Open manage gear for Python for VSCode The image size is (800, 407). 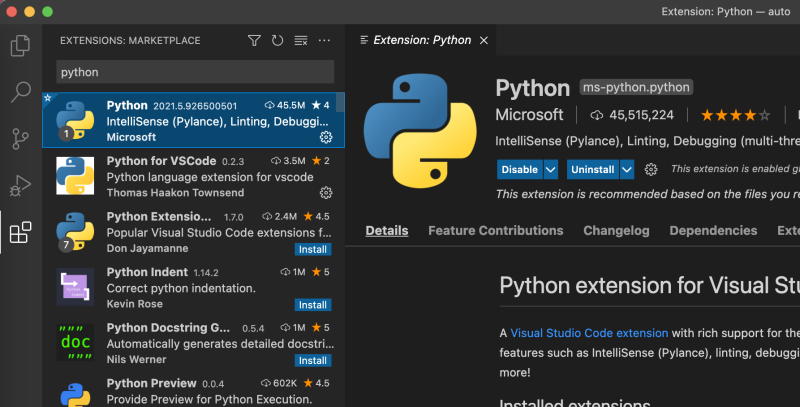tap(326, 192)
